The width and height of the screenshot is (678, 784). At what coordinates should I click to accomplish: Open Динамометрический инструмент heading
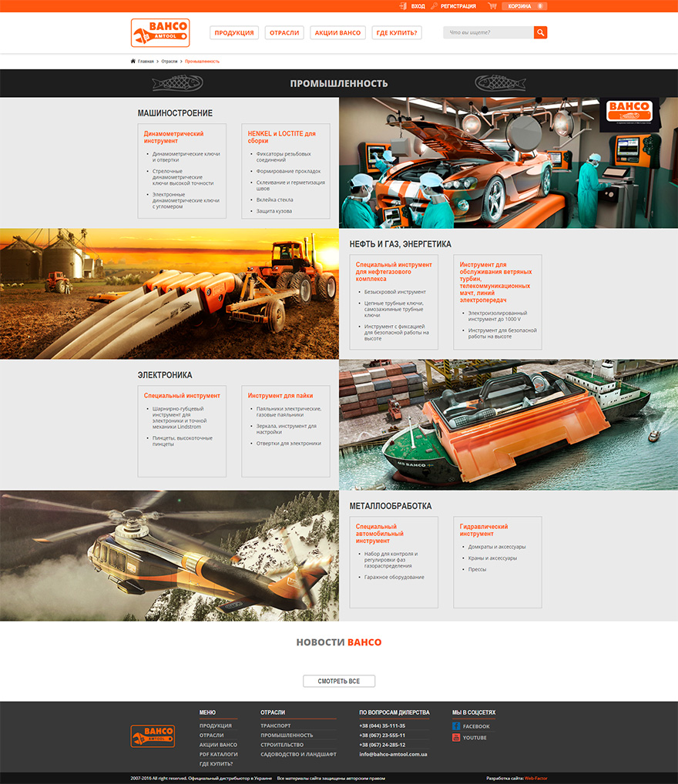pyautogui.click(x=173, y=138)
